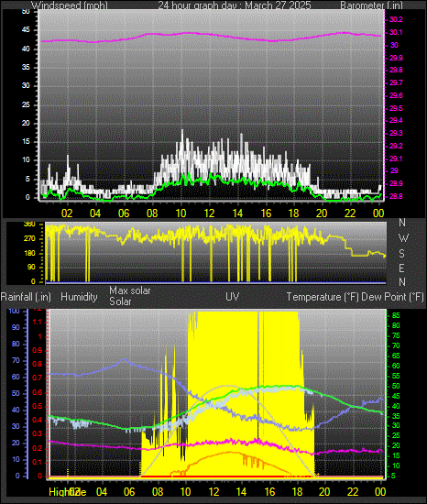Click the 22 hour mark on bottom graph

[353, 492]
